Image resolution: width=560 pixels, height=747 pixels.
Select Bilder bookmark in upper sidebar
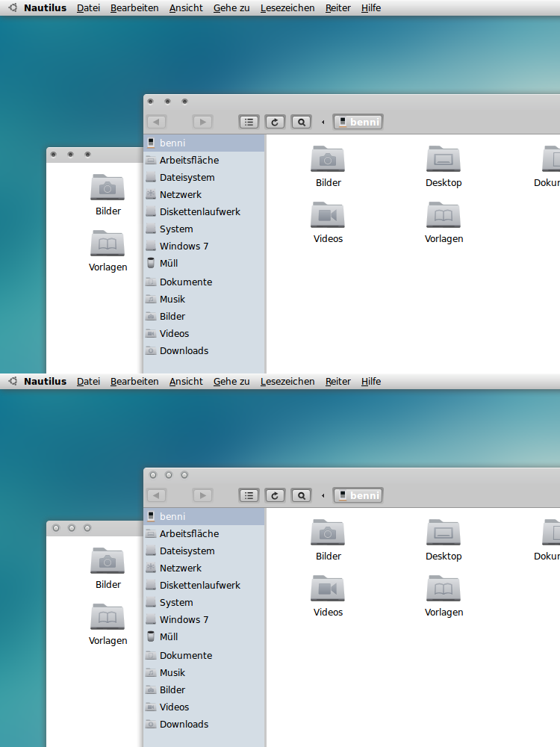(x=204, y=316)
